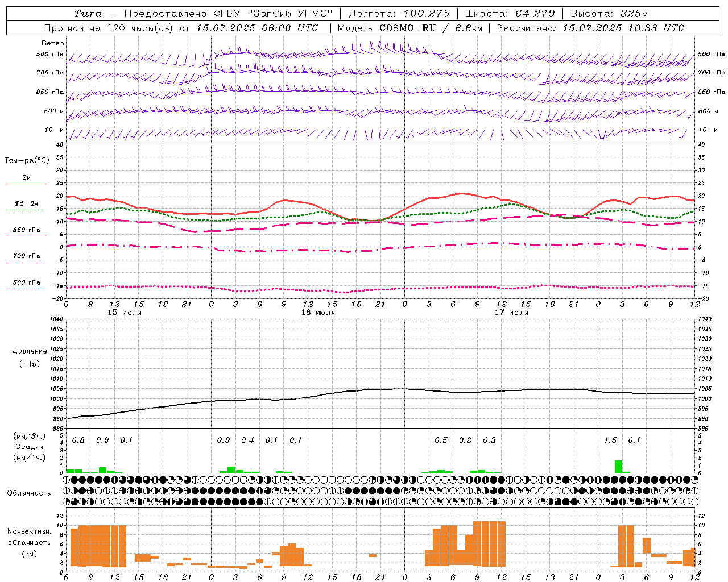728x582 pixels.
Task: Click the "(км)" unit label for convective clouds
Action: [x=29, y=554]
